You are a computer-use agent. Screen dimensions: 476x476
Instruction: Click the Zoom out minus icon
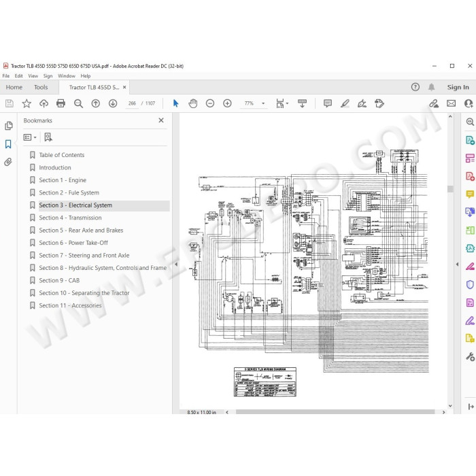210,103
